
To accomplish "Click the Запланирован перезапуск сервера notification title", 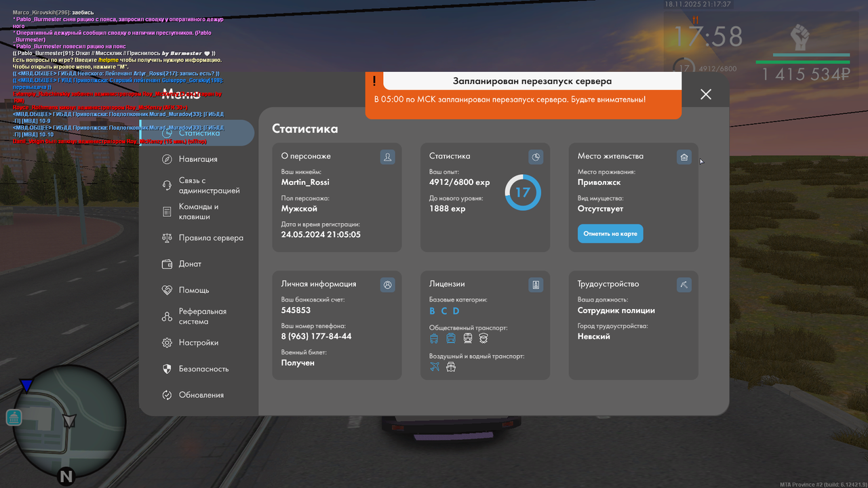I will [532, 81].
